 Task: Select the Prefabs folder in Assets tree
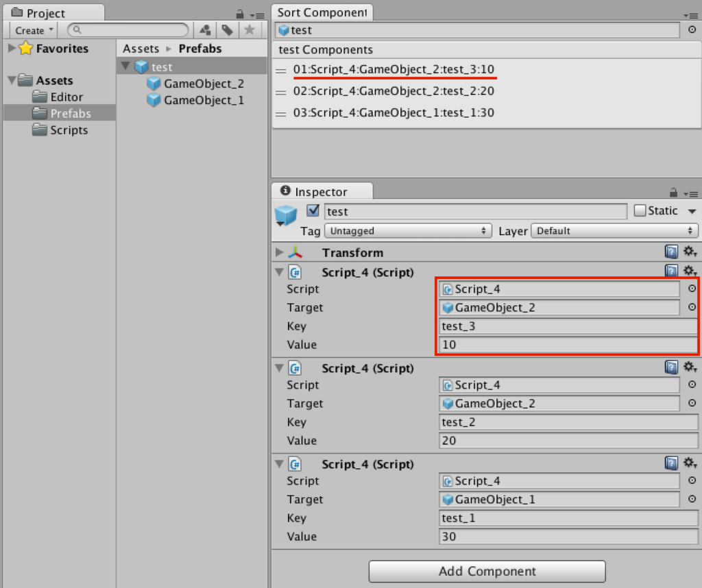coord(59,113)
